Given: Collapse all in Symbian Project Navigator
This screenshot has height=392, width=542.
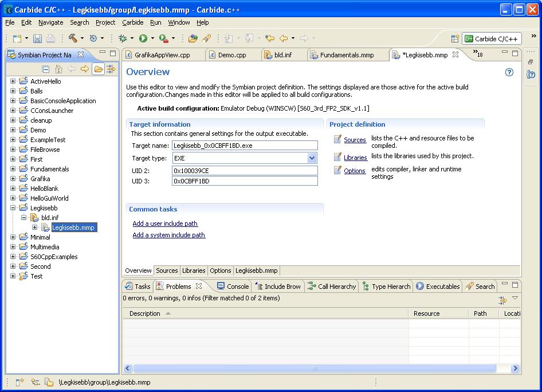Looking at the screenshot, I should pos(45,69).
